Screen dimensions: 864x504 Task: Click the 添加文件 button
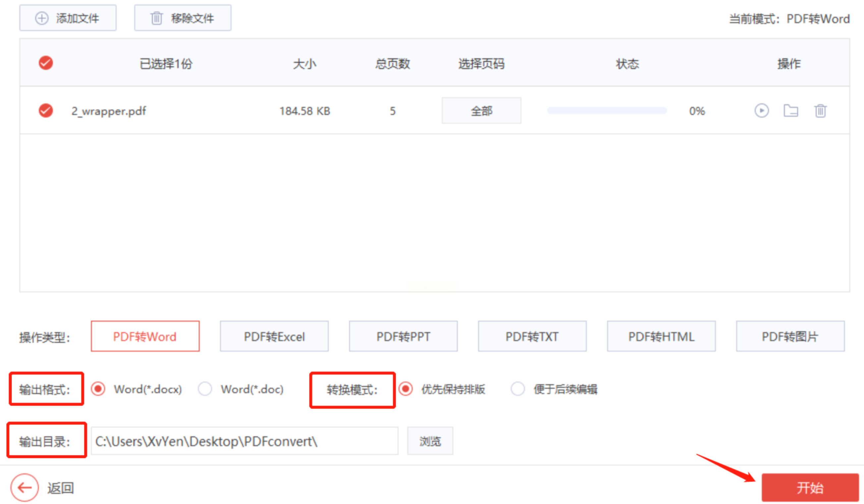click(x=68, y=18)
